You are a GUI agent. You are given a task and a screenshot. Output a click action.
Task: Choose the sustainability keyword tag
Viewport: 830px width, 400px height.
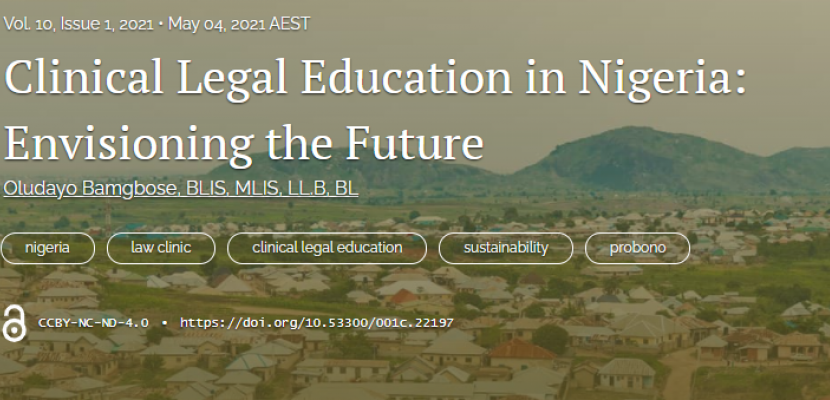click(506, 248)
